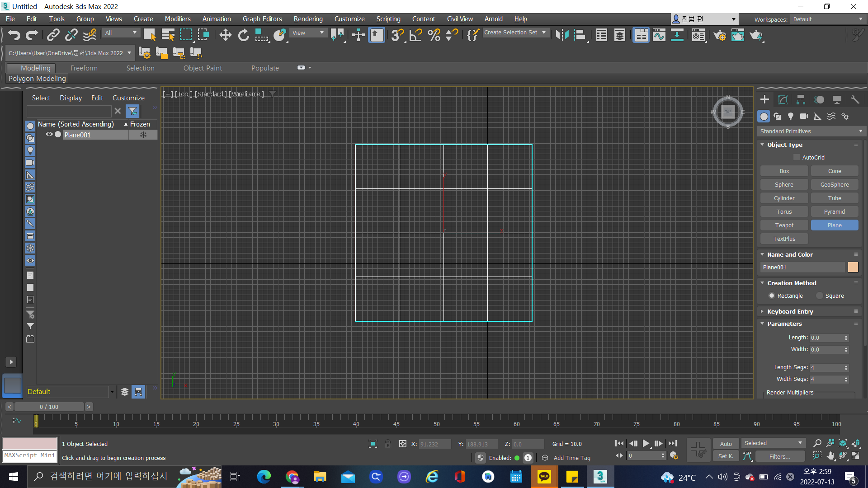Viewport: 868px width, 488px height.
Task: Select the Lights category icon
Action: tap(791, 116)
